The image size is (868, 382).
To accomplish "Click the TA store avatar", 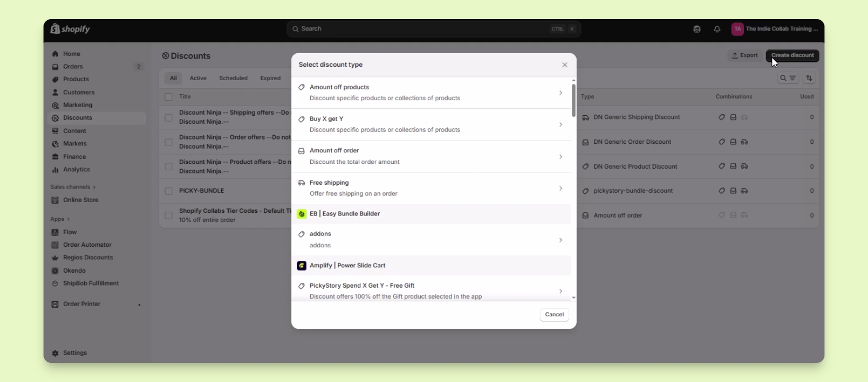I will (x=737, y=29).
